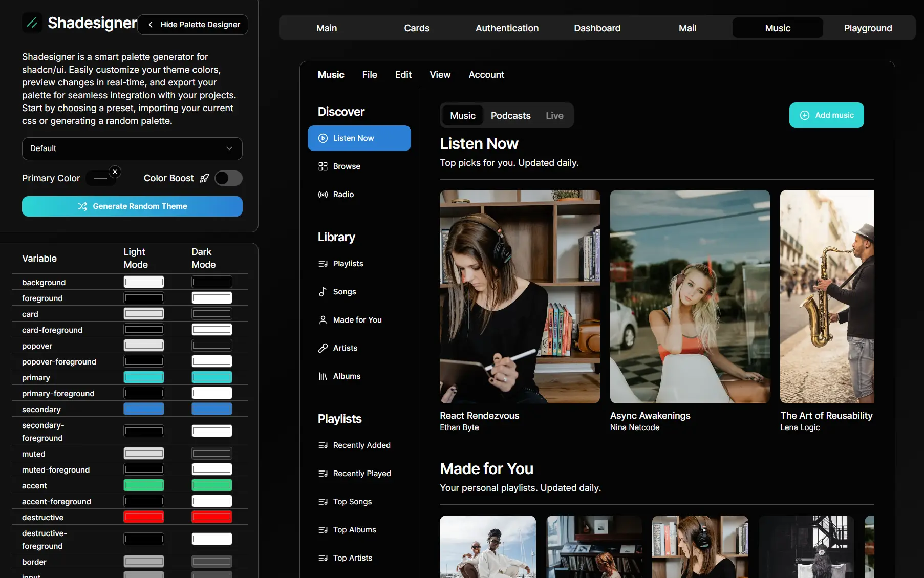Click the Made for You person icon

[x=323, y=320]
